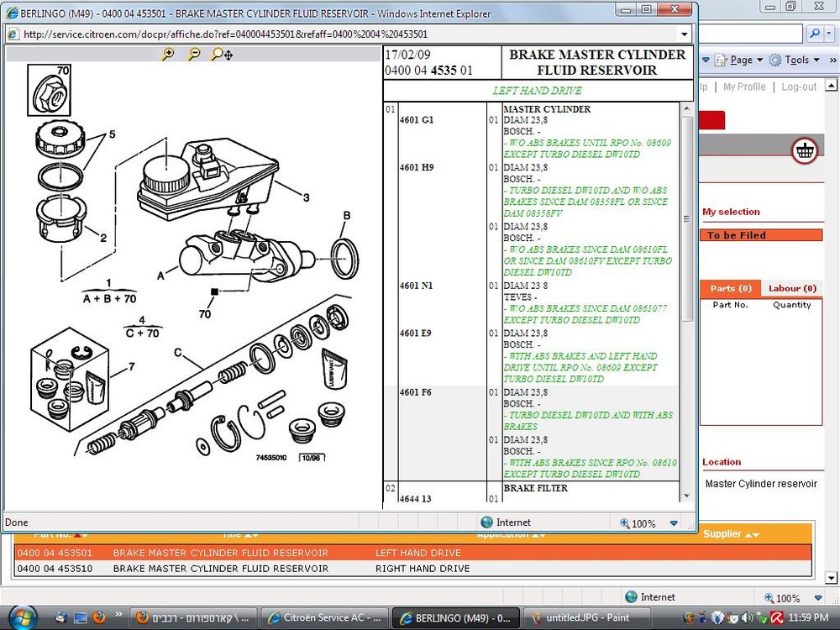Click part number 4601 G1
The image size is (840, 630).
416,120
